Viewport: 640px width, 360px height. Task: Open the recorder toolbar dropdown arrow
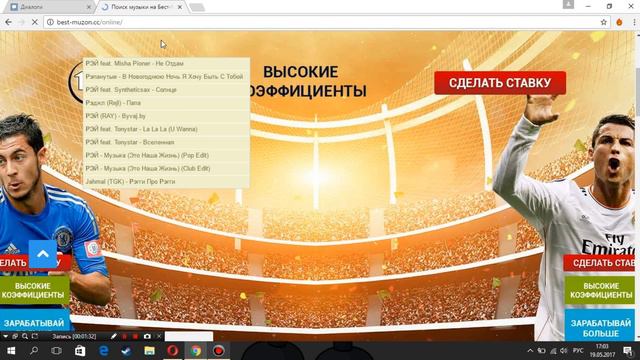5,336
